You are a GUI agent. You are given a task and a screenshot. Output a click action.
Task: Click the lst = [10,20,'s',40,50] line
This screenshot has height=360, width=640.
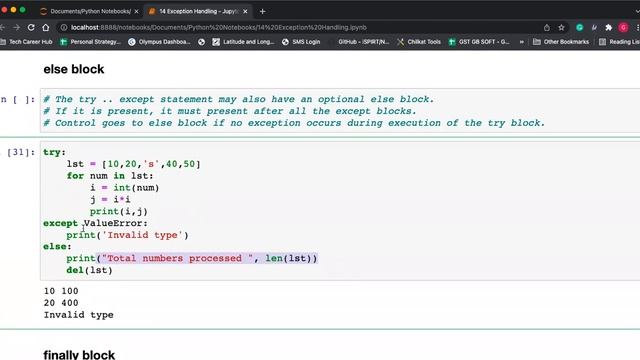click(x=133, y=164)
